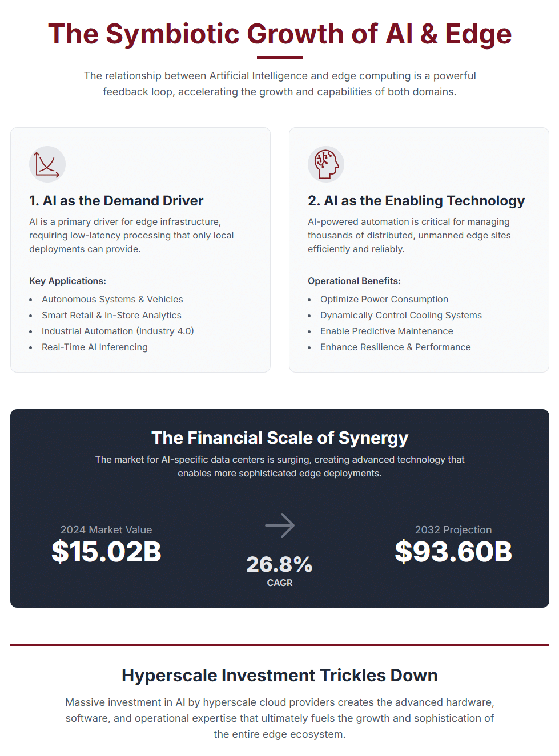Image resolution: width=559 pixels, height=756 pixels.
Task: Select "Industrial Automation (Industry 4.0)" list item
Action: click(x=118, y=331)
